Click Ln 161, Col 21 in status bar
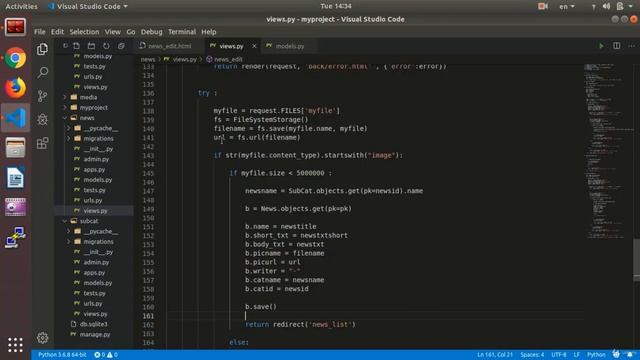 pyautogui.click(x=495, y=355)
